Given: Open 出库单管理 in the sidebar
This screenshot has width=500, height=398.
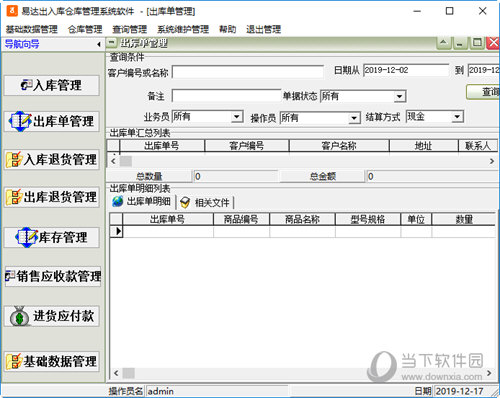Looking at the screenshot, I should [x=52, y=121].
